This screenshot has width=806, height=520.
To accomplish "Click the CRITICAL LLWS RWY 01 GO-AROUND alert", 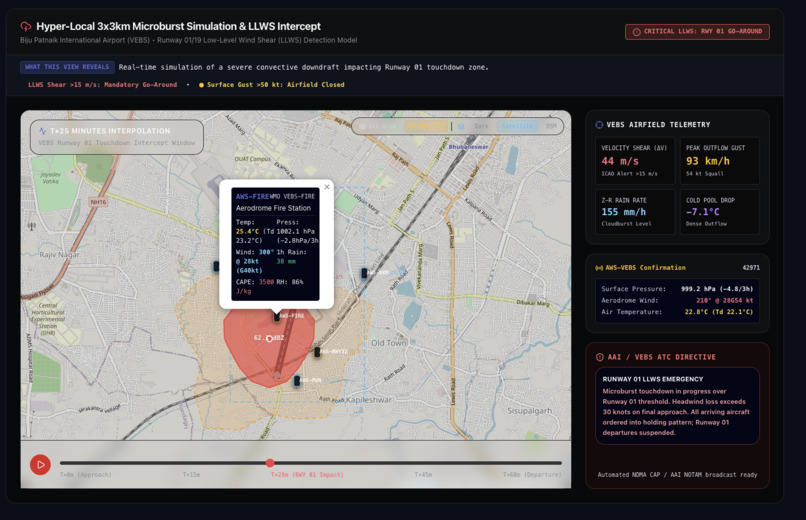I will tap(697, 31).
